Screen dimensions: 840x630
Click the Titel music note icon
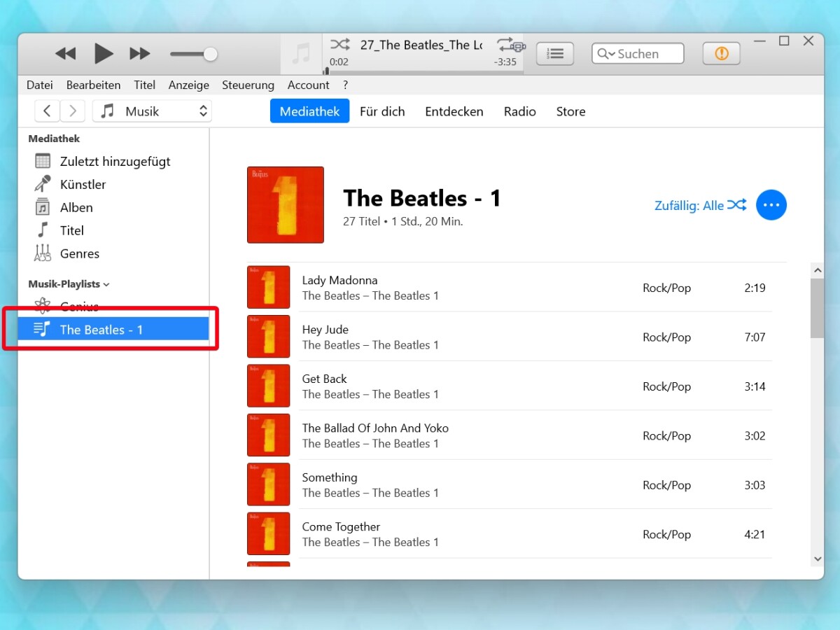[43, 230]
